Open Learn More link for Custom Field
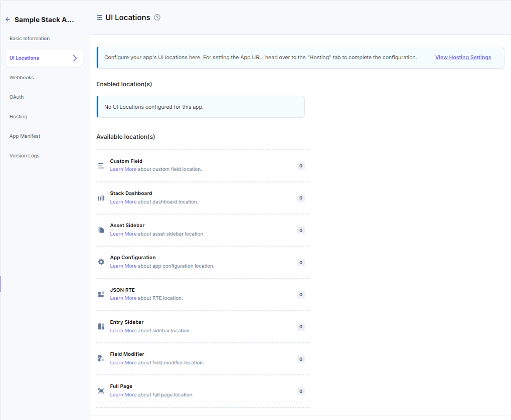Screen dimensions: 511x420 point(123,169)
